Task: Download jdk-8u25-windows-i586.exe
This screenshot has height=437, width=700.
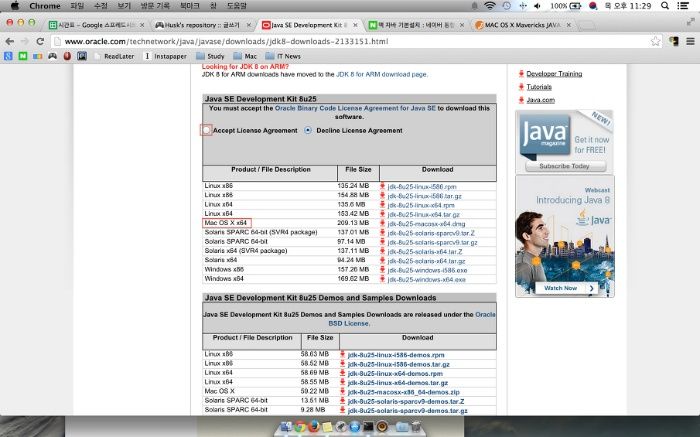Action: [x=427, y=270]
